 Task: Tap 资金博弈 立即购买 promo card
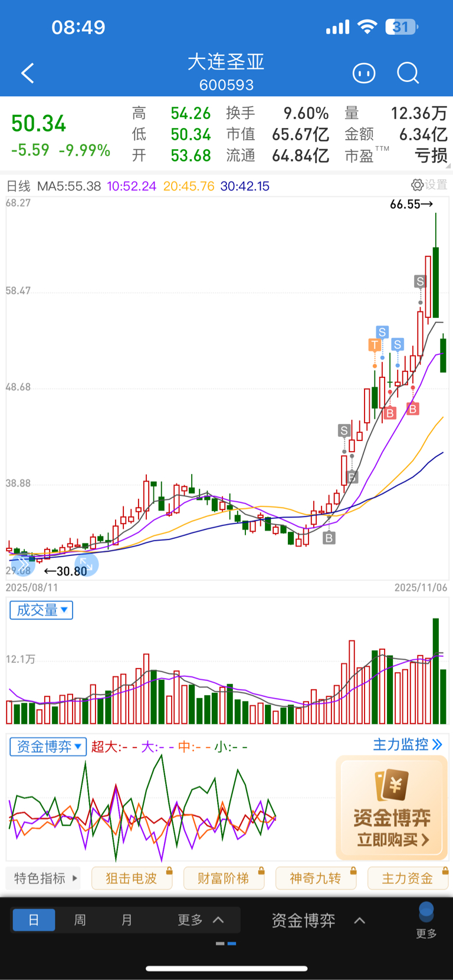(x=392, y=807)
